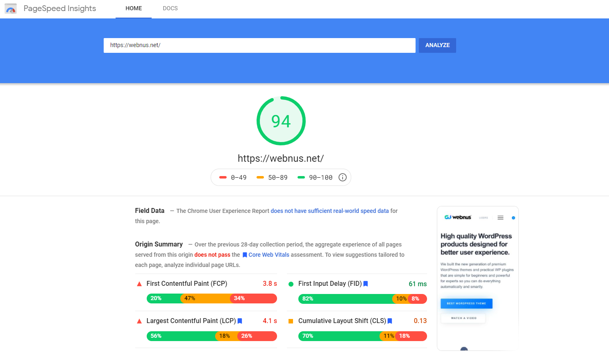The width and height of the screenshot is (609, 364).
Task: Click the webnus mobile page screenshot thumbnail
Action: [x=478, y=278]
